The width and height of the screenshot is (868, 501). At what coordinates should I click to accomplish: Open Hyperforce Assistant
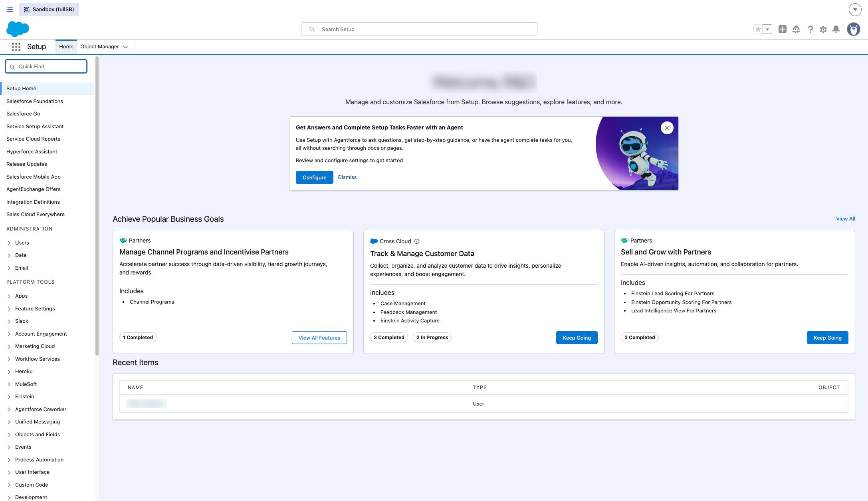32,152
